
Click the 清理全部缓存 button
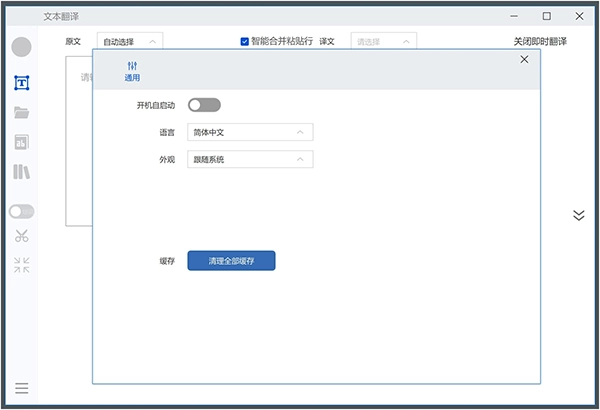coord(231,260)
